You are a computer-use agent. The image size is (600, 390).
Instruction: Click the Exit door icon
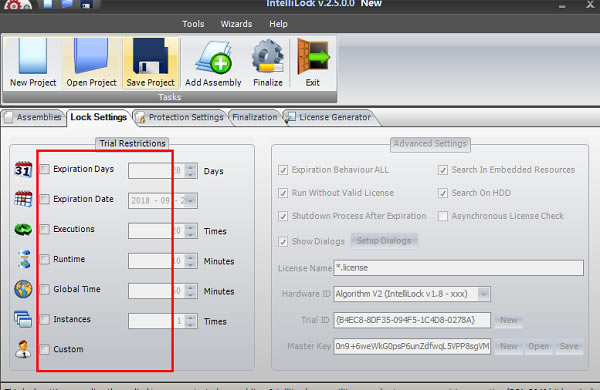click(313, 57)
